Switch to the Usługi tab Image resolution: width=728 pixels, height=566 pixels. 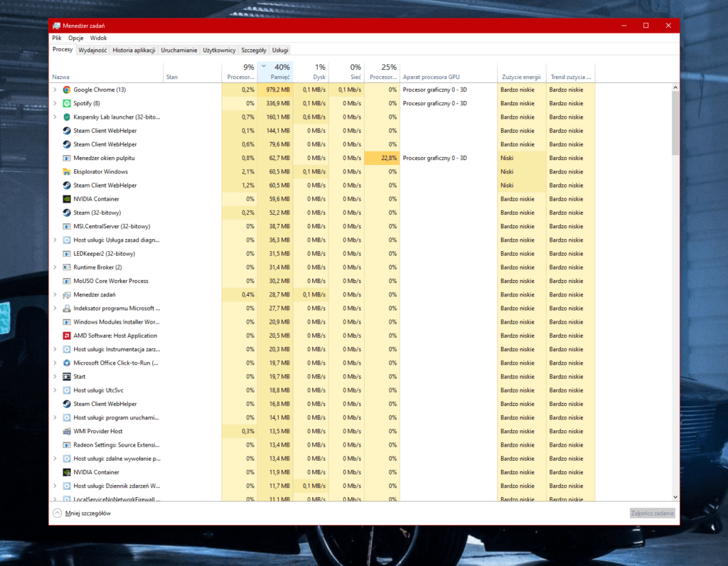[x=280, y=50]
